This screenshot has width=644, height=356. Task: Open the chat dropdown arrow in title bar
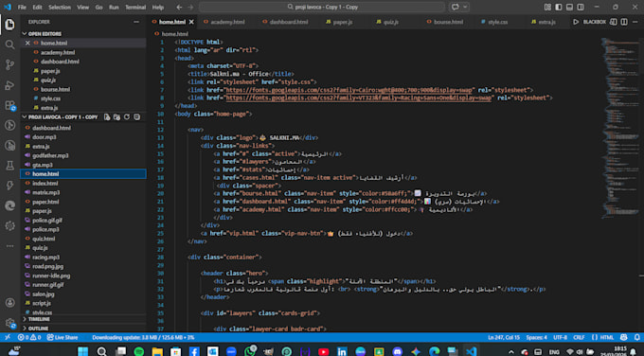pyautogui.click(x=465, y=7)
